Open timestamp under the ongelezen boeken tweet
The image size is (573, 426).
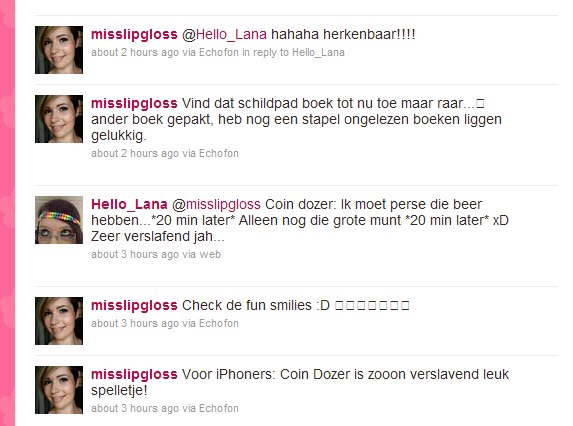click(135, 153)
